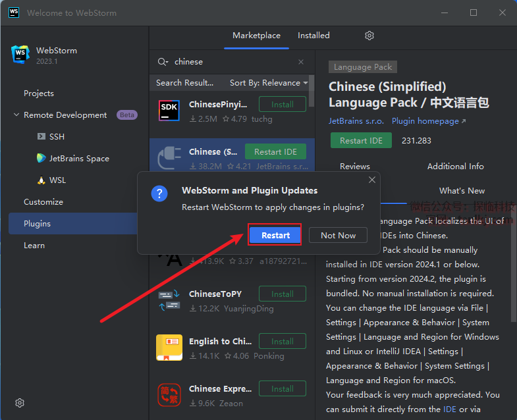This screenshot has height=420, width=517.
Task: Maximize the WebStorm window
Action: pyautogui.click(x=474, y=13)
